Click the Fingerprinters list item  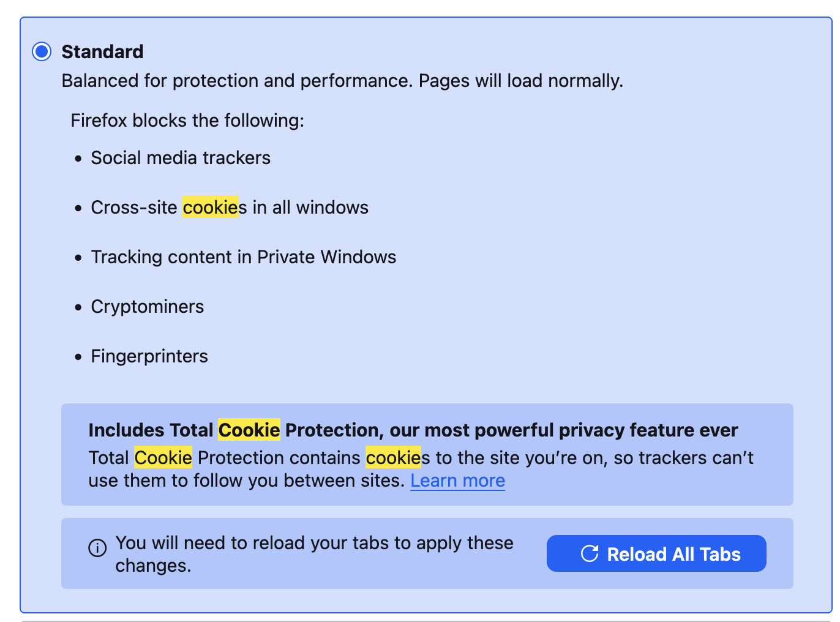pos(149,356)
